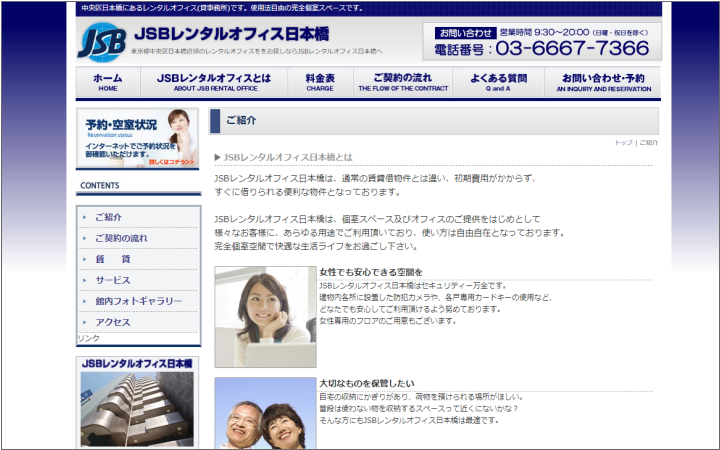Image resolution: width=720 pixels, height=450 pixels.
Task: Click the 予約・空室状況 banner
Action: [x=137, y=138]
